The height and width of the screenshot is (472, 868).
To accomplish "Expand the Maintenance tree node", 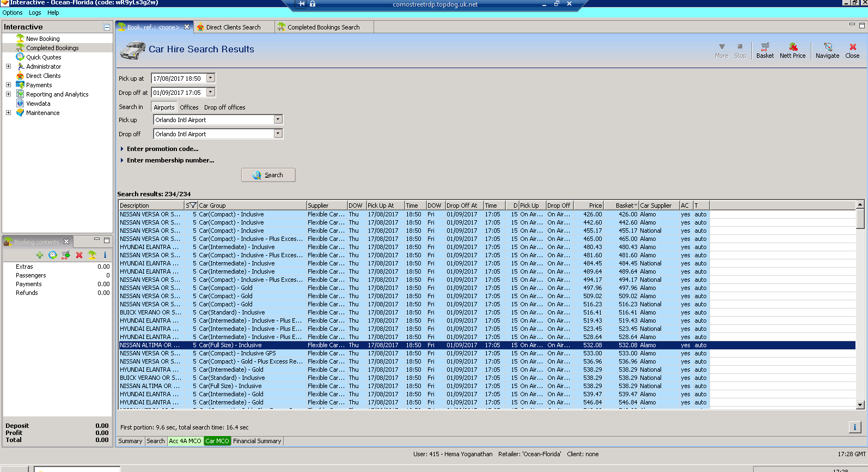I will tap(8, 113).
